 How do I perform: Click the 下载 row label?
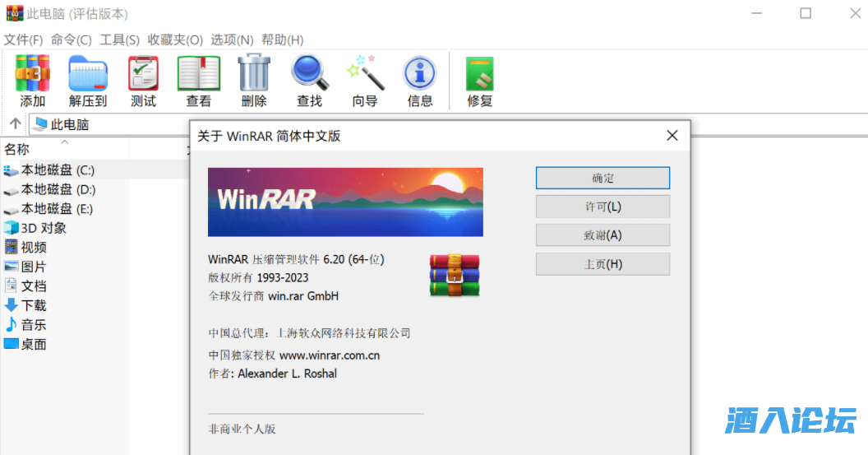pyautogui.click(x=34, y=305)
